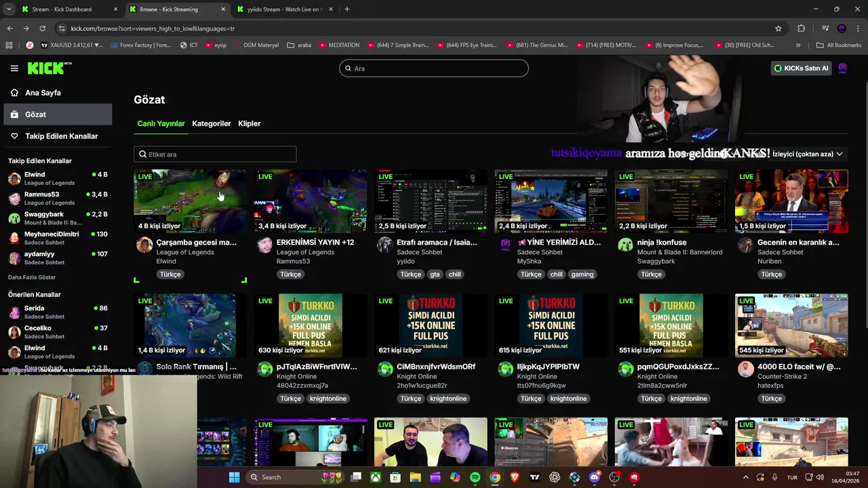
Task: Click the League of Legends category under Elwind card
Action: pos(185,252)
